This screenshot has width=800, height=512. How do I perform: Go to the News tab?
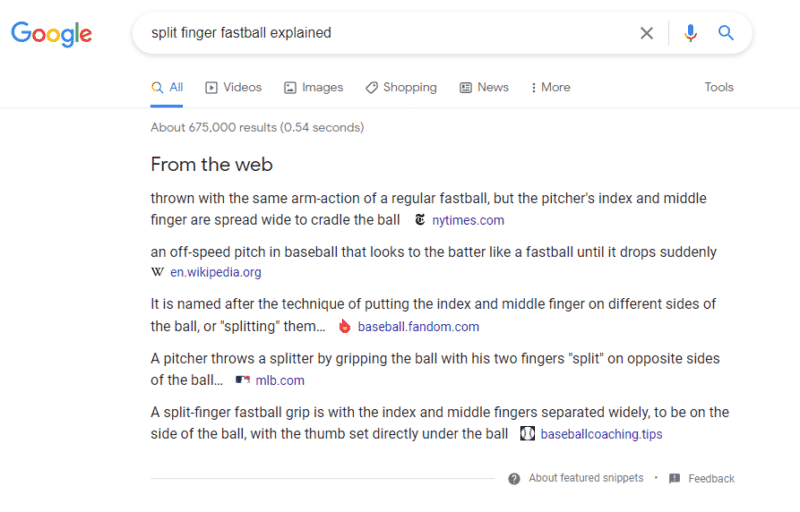(484, 88)
